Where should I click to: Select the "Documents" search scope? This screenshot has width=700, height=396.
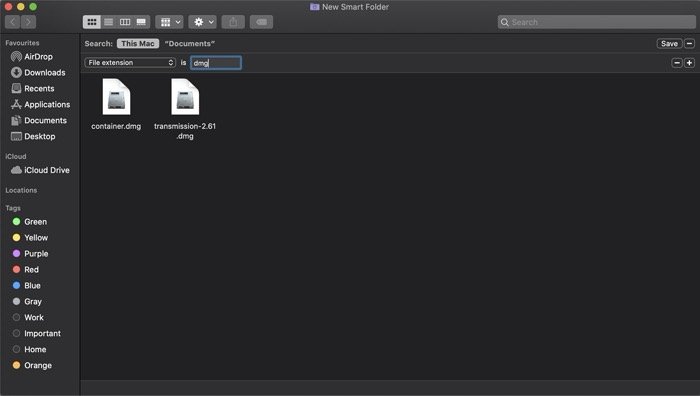190,43
